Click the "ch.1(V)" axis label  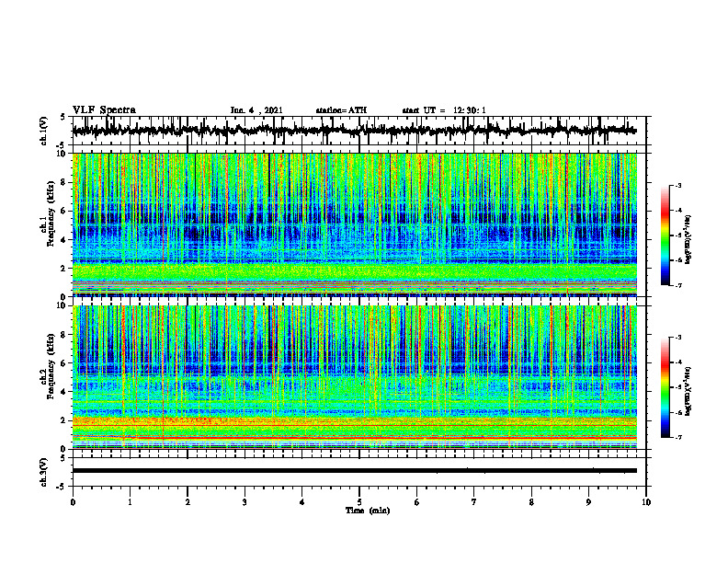tap(44, 131)
